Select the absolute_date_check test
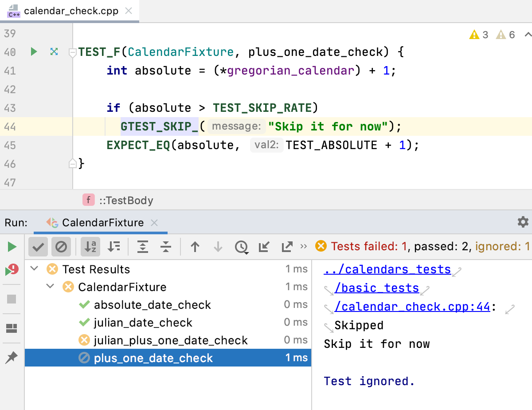 coord(168,305)
